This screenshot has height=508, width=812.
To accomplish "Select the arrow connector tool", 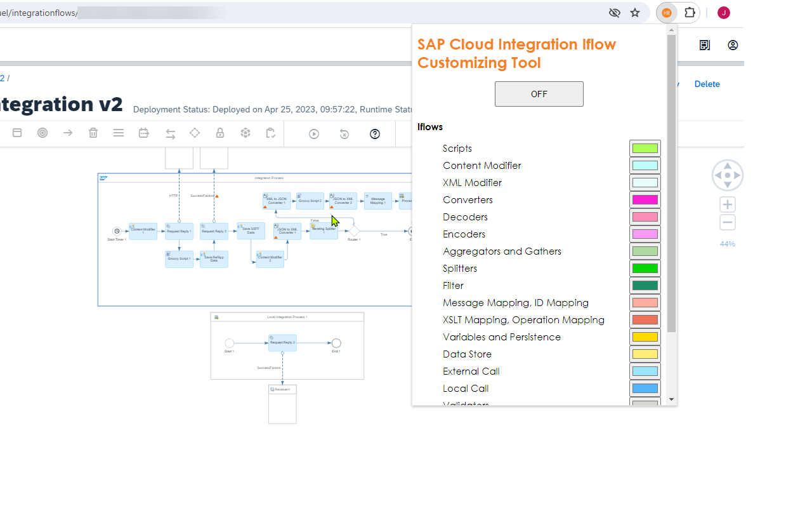I will pos(68,133).
